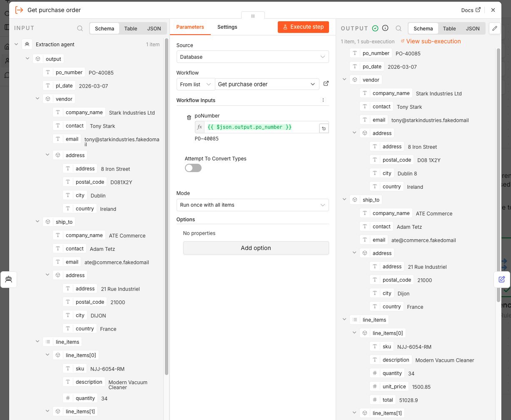Switch to the Settings tab
This screenshot has width=511, height=420.
[x=227, y=27]
